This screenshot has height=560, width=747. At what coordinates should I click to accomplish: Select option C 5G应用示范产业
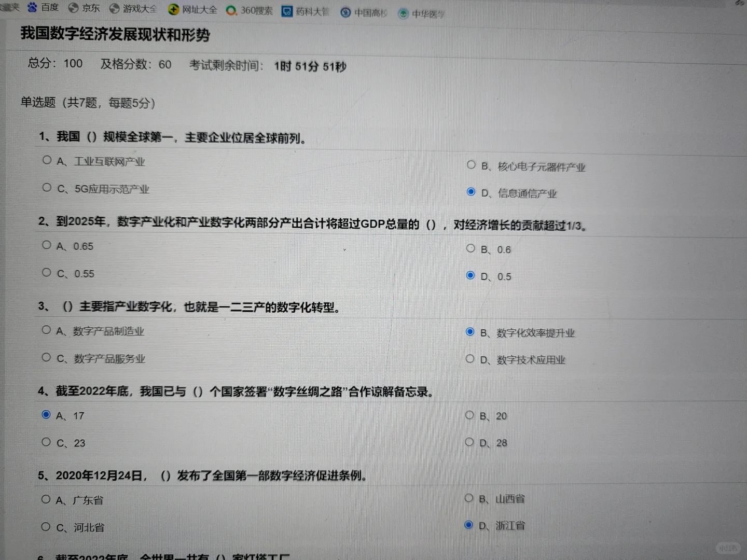(47, 187)
